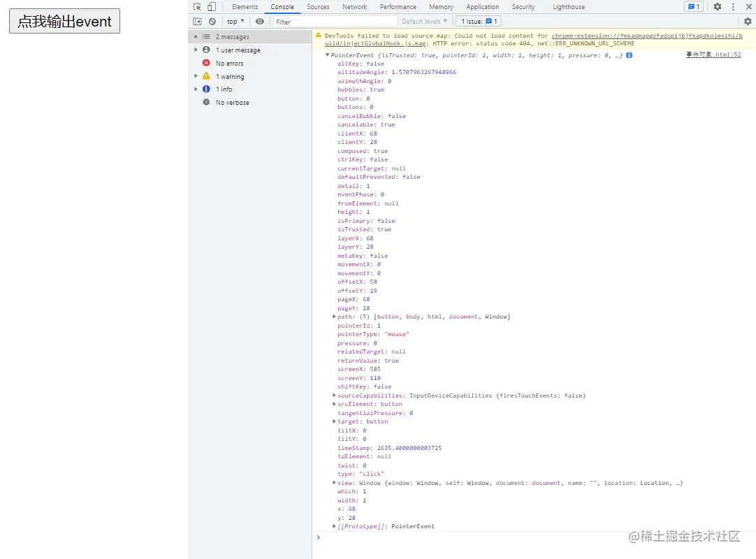Expand the target: button property

pyautogui.click(x=334, y=421)
